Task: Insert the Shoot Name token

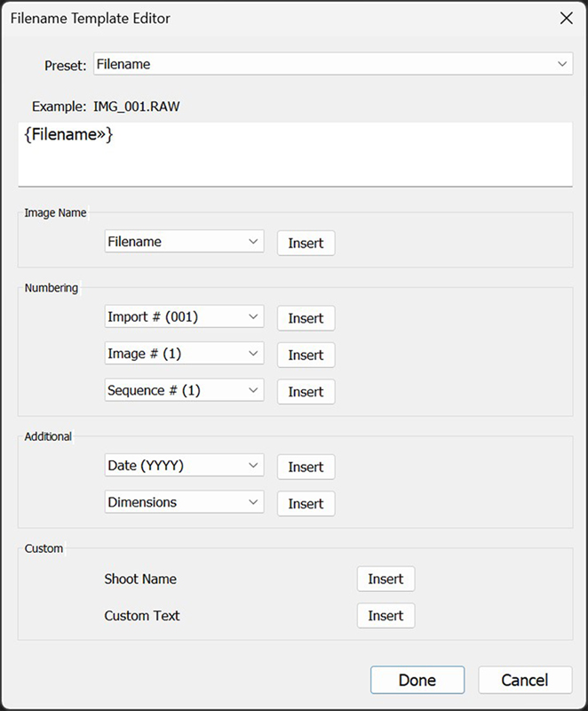Action: (385, 579)
